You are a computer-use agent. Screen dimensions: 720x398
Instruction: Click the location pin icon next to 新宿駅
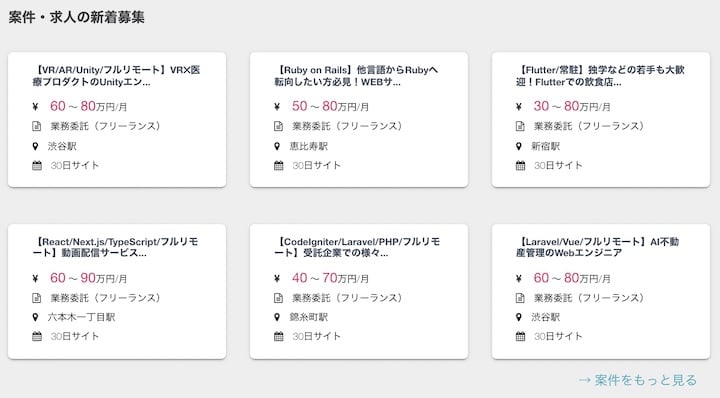coord(519,146)
